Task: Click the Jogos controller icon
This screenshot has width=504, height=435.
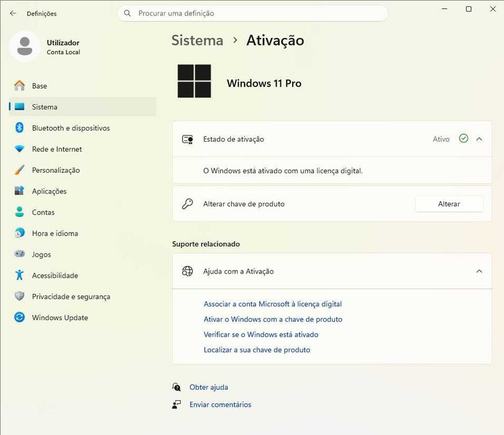Action: coord(19,254)
